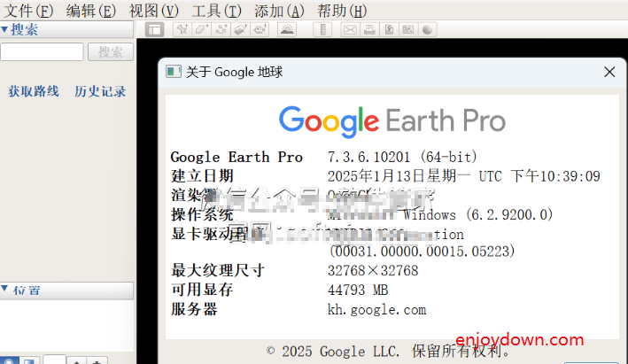Screen dimensions: 628x364
Task: Open the 工具(T) menu
Action: point(217,11)
